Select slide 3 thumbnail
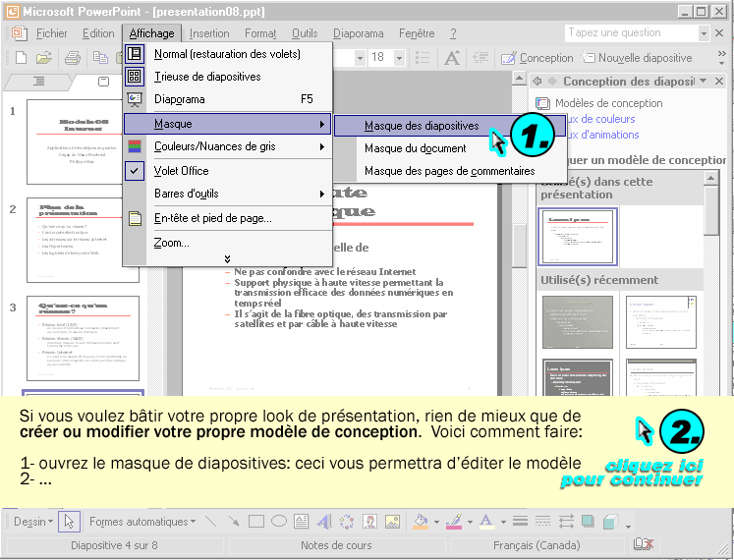The image size is (734, 560). (x=83, y=338)
